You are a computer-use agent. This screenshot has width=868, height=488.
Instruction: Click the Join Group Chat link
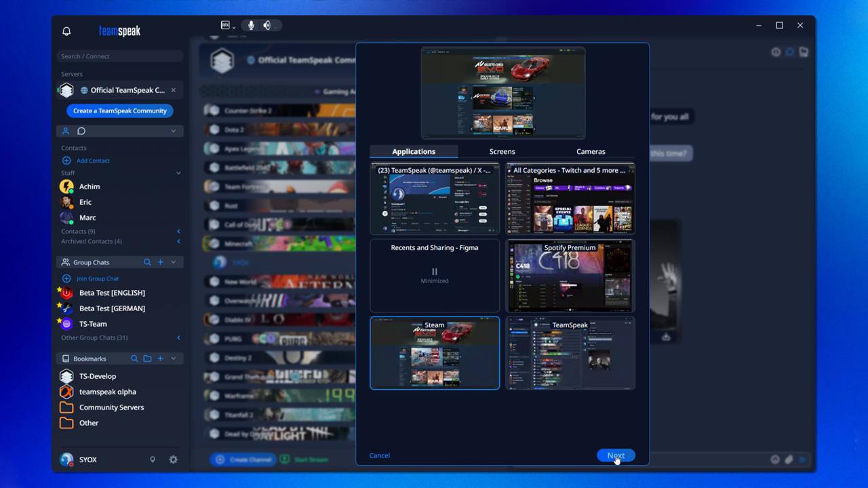click(98, 279)
